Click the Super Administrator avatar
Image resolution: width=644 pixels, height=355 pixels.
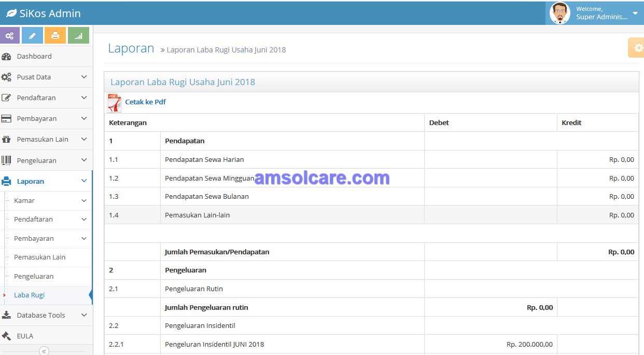pos(560,13)
